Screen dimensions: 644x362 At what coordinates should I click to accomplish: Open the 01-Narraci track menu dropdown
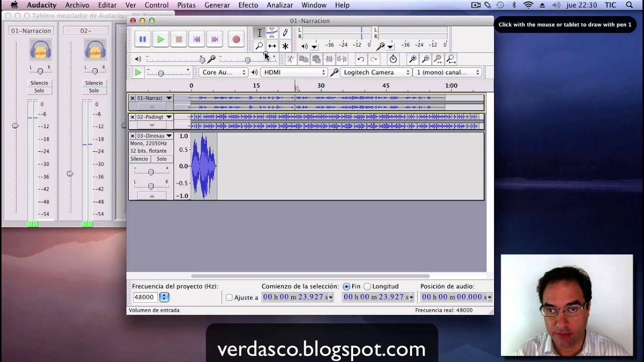click(x=169, y=98)
